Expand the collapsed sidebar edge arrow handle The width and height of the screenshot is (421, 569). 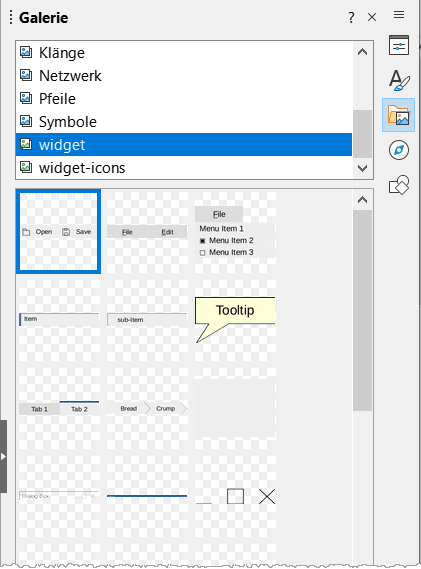3,456
